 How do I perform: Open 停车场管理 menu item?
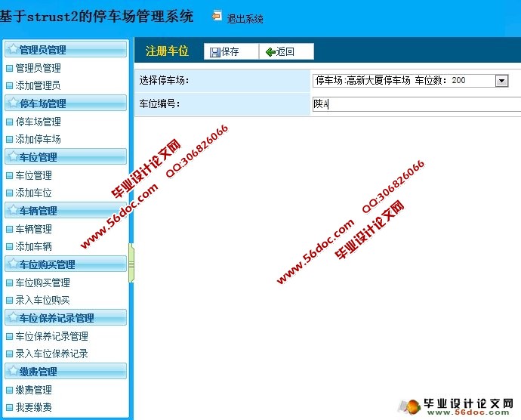point(39,122)
